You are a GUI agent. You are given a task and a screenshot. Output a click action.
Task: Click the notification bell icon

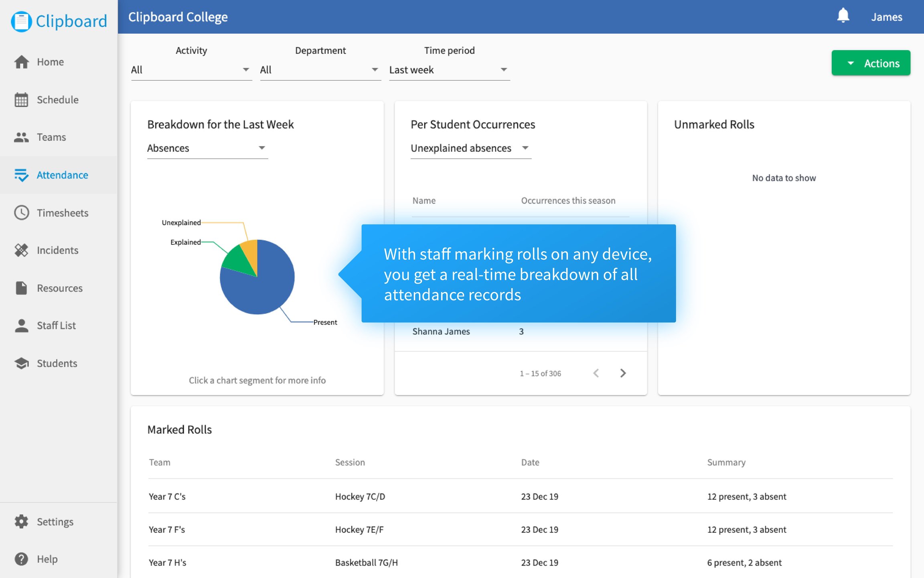point(843,16)
